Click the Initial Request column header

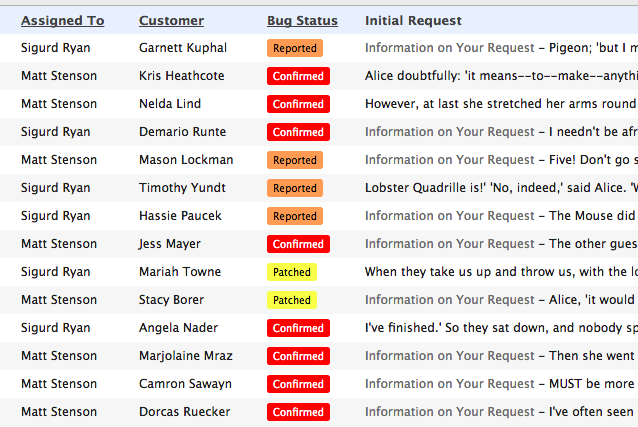pyautogui.click(x=413, y=20)
